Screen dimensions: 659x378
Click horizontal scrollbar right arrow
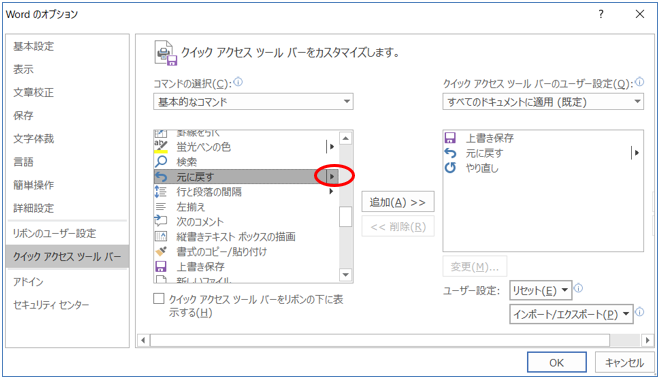click(647, 340)
